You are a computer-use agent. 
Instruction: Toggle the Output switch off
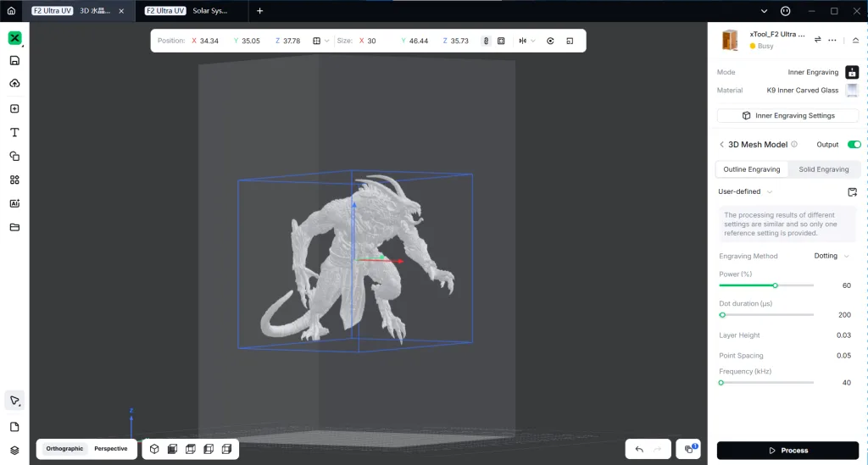tap(854, 144)
